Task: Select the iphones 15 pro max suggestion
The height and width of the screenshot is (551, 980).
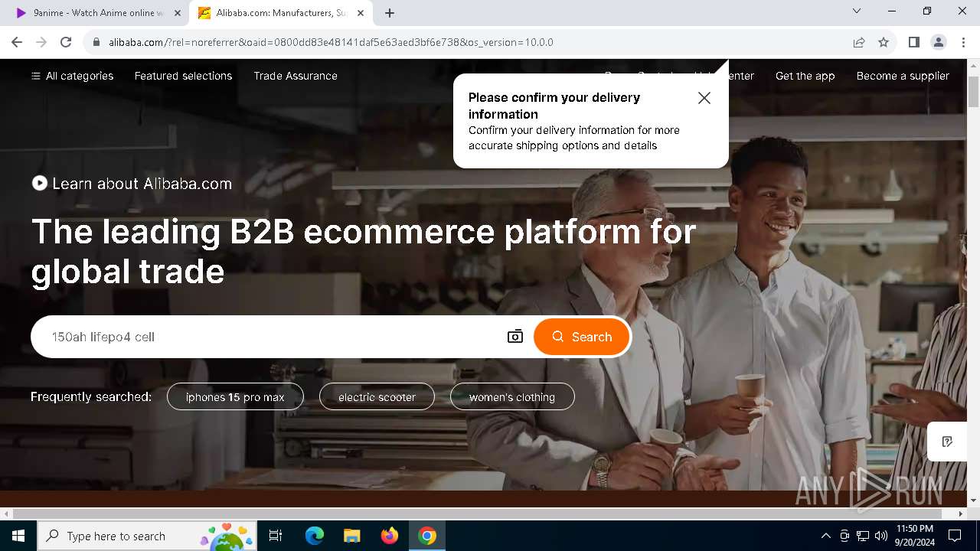Action: coord(235,397)
